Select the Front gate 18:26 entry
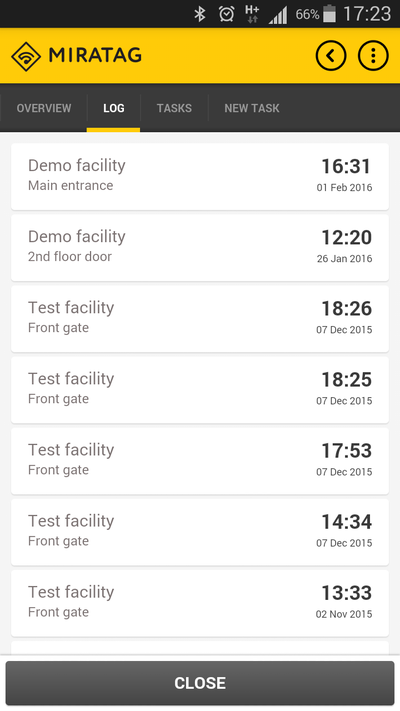 coord(200,319)
